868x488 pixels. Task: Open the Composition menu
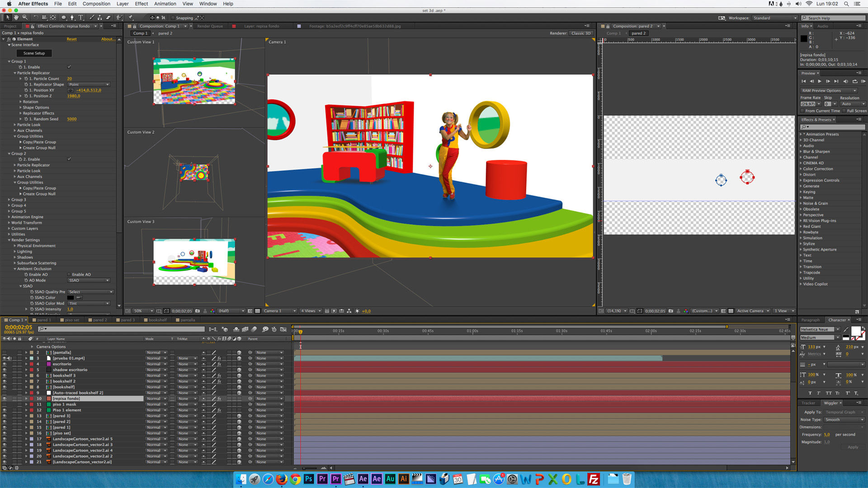click(96, 4)
